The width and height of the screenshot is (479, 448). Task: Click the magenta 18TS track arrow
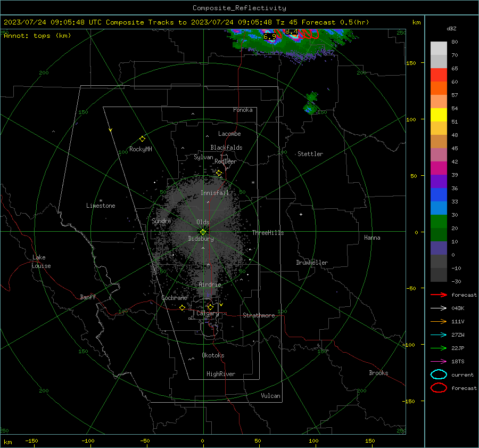(x=439, y=362)
